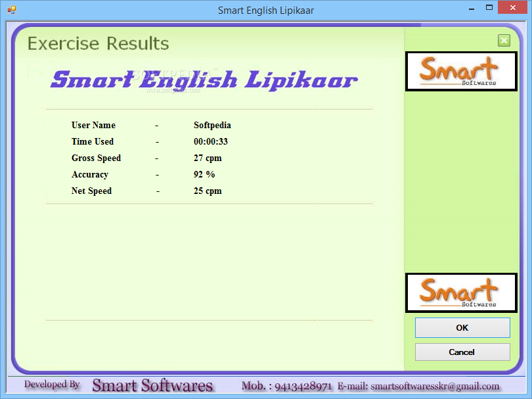Maximize the Smart English Lipikaar window
Viewport: 532px width, 399px height.
click(x=489, y=8)
